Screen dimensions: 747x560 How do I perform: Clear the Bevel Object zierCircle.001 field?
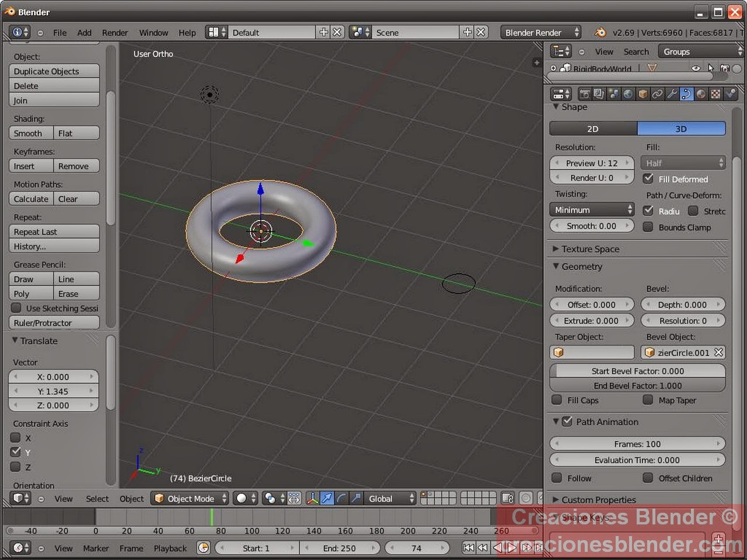[x=718, y=352]
